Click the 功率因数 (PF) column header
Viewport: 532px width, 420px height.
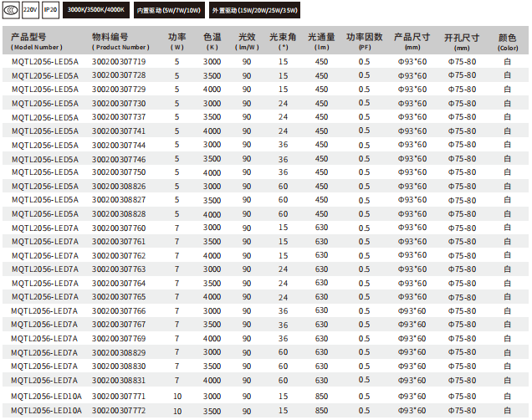(365, 41)
